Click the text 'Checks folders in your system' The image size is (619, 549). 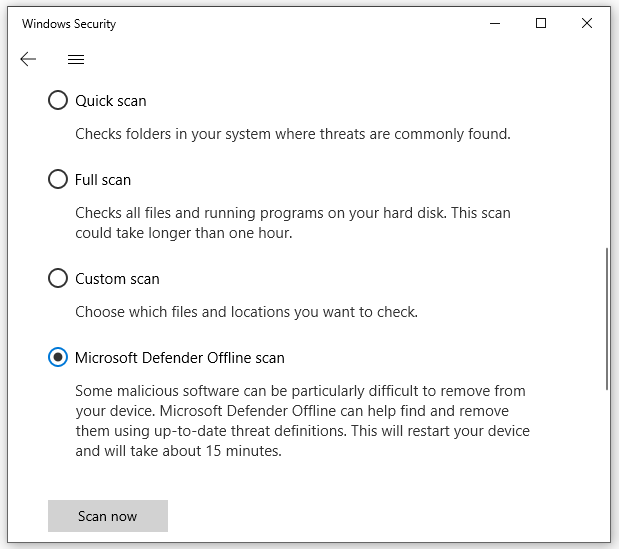[173, 134]
